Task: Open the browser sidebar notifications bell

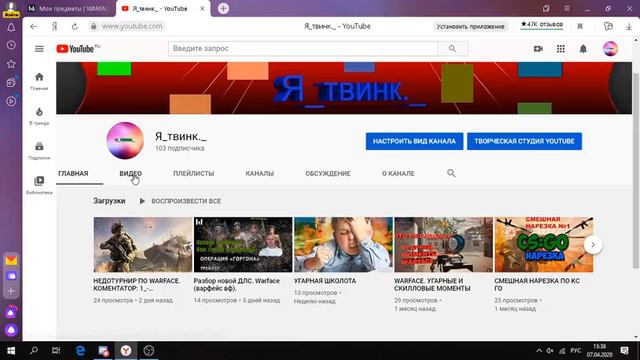Action: pos(11,27)
